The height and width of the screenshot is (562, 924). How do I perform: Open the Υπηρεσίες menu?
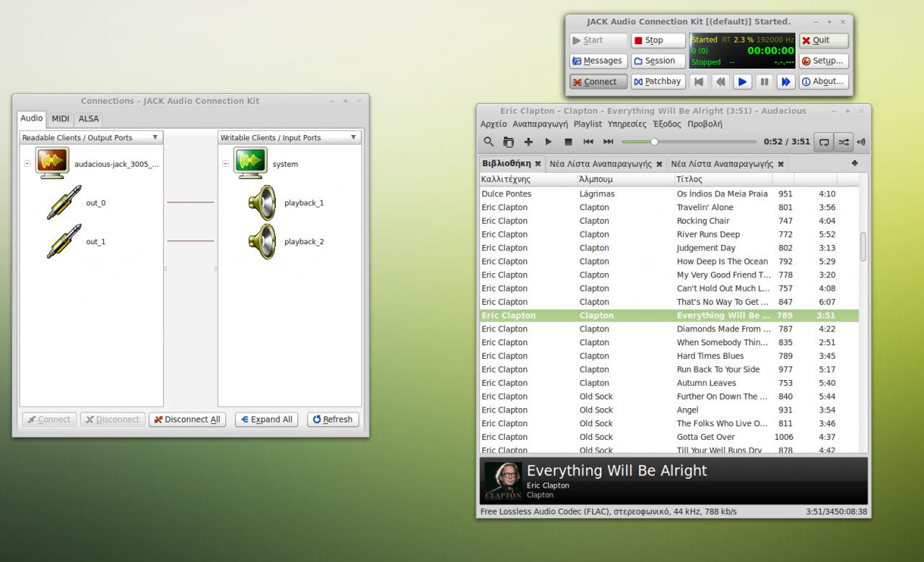pyautogui.click(x=627, y=124)
